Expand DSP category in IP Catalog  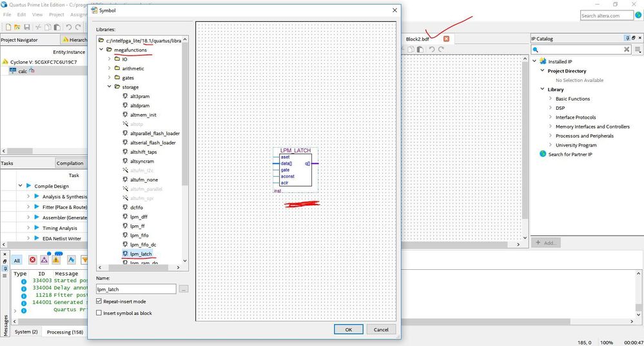click(x=551, y=108)
